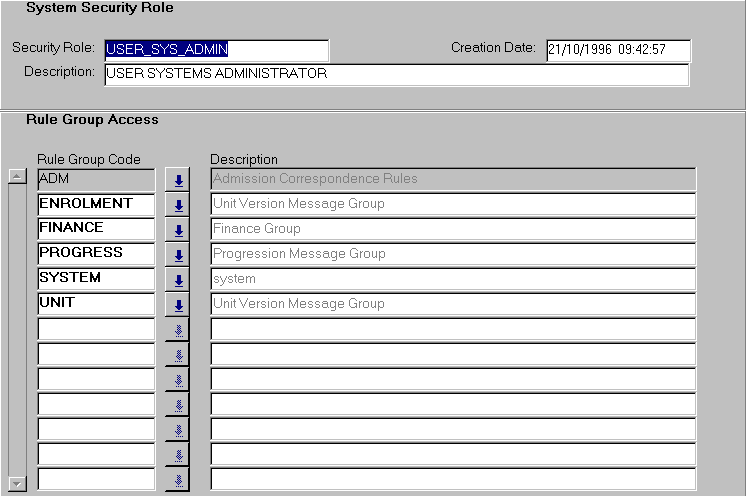747x496 pixels.
Task: Click the Admission Correspondence Rules description
Action: [x=452, y=179]
